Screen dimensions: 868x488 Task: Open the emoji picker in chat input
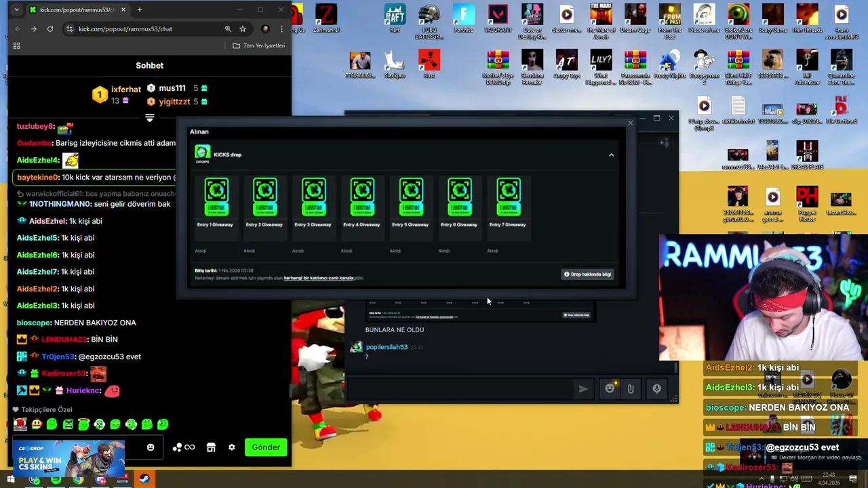coord(151,447)
